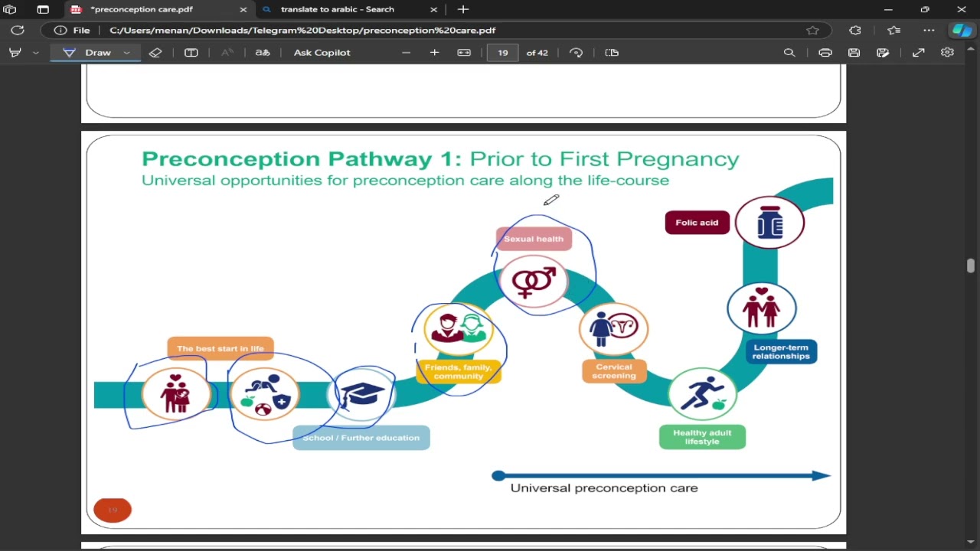Open a new browser tab
The width and height of the screenshot is (980, 551).
(462, 9)
